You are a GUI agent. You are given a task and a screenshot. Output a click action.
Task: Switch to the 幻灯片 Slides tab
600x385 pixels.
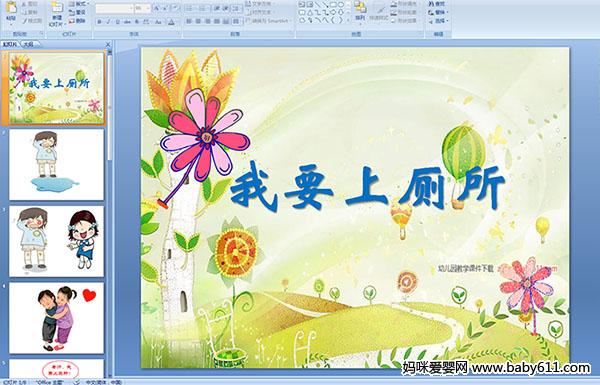[x=10, y=44]
